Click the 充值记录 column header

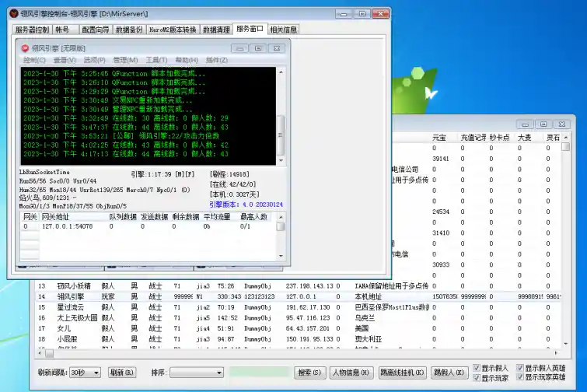[x=473, y=138]
